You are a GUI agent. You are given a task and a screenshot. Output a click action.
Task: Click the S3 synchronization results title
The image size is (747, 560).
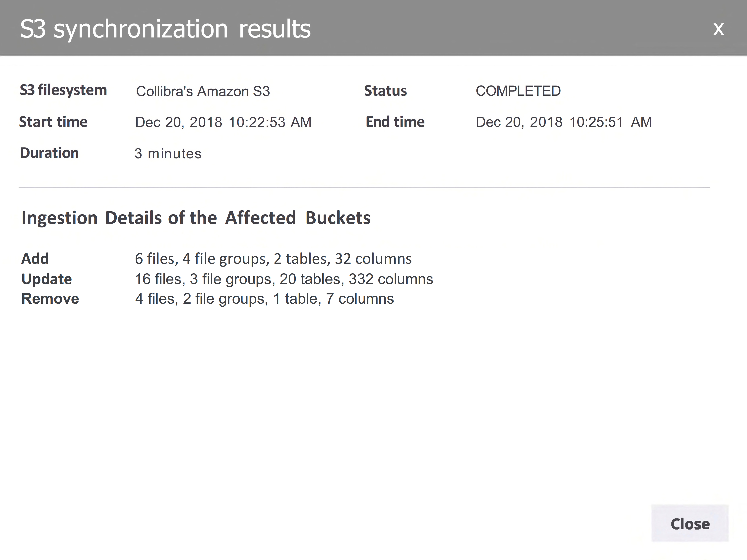(x=165, y=29)
